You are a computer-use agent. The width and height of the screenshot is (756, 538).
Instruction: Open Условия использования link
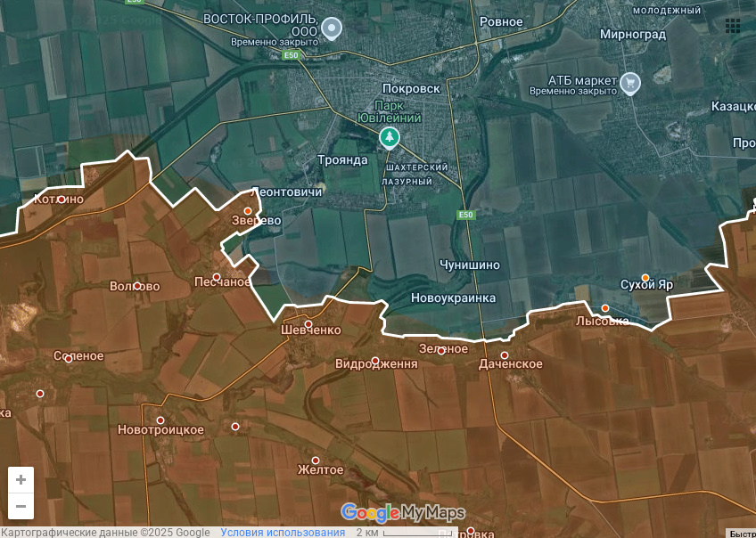283,533
